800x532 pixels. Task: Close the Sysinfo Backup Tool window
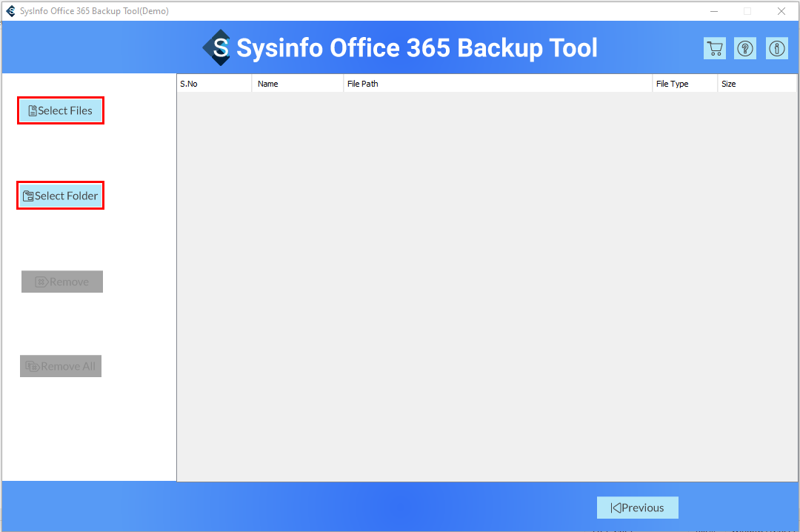(781, 11)
